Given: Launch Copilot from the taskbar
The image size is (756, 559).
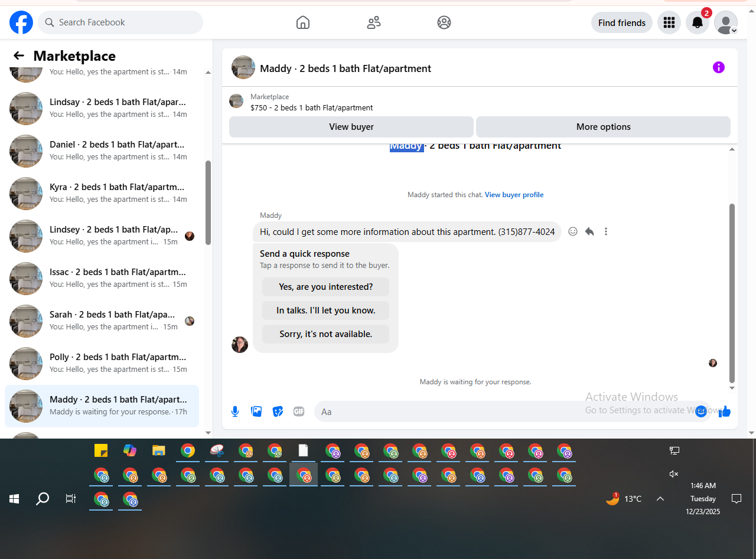Looking at the screenshot, I should click(130, 451).
